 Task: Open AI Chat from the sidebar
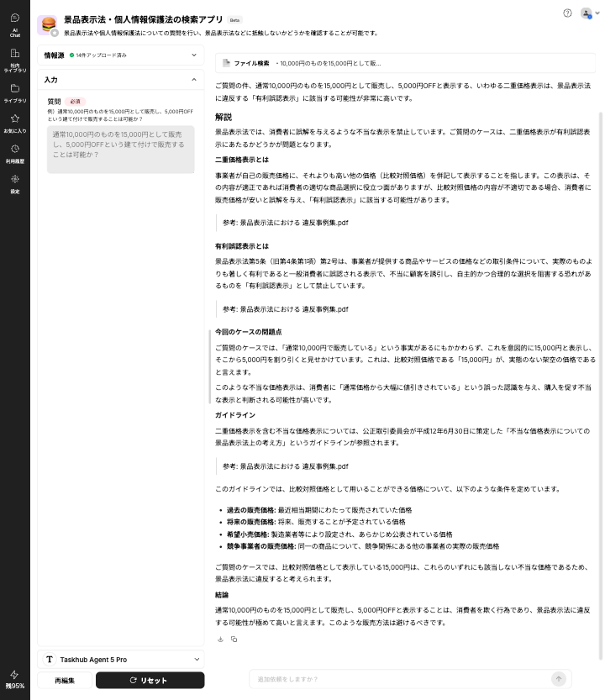(15, 23)
